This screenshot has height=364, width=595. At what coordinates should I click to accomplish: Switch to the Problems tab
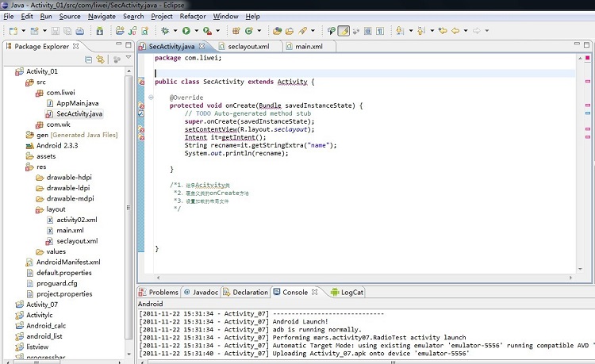click(x=163, y=292)
